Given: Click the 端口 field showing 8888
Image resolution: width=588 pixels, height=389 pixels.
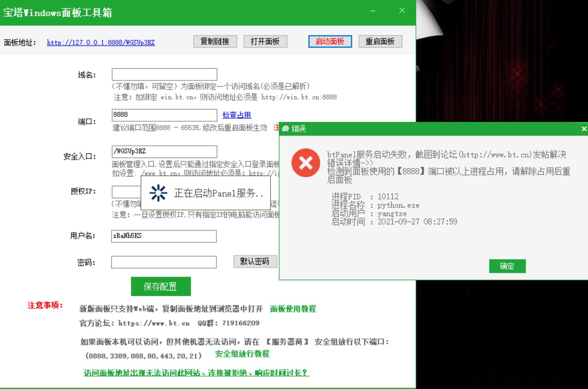Looking at the screenshot, I should [x=164, y=115].
